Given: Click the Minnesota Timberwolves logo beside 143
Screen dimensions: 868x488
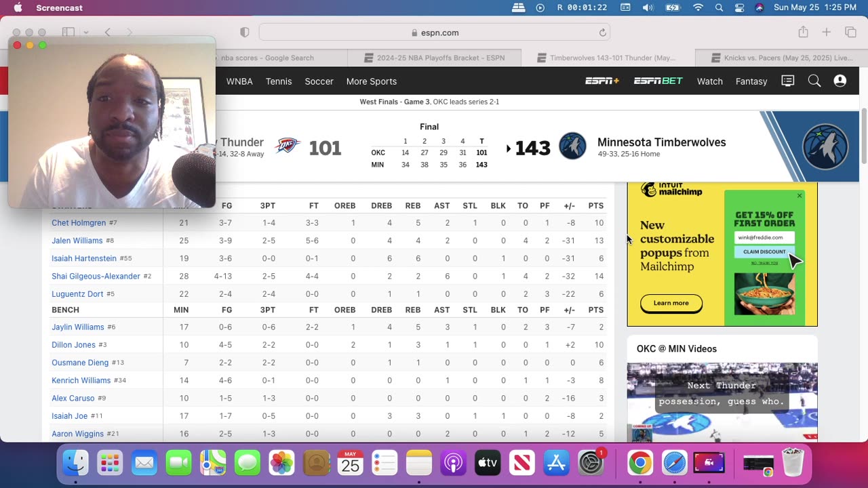Looking at the screenshot, I should (x=572, y=146).
